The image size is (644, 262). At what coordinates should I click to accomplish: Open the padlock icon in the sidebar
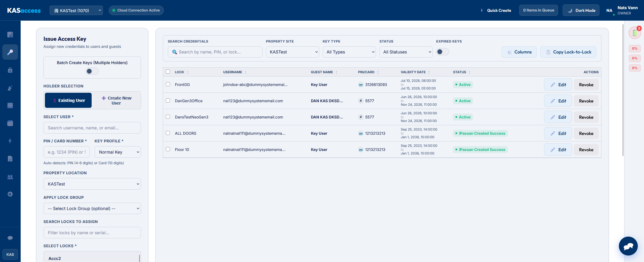(x=10, y=70)
